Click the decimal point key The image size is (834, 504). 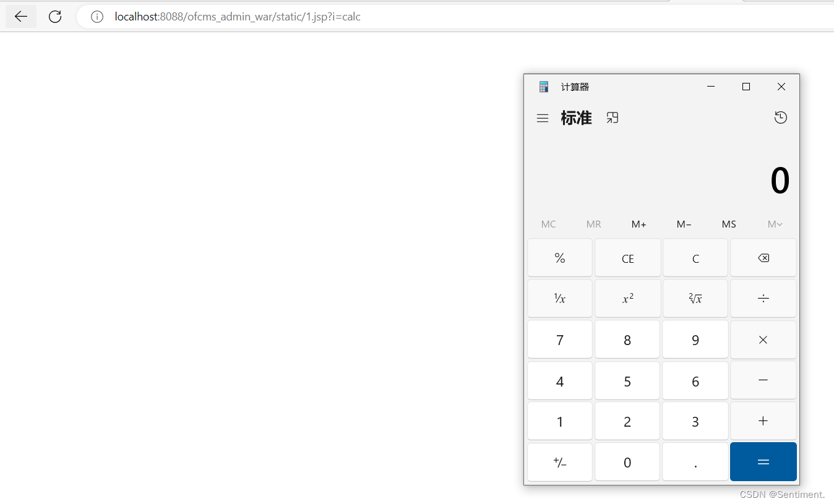pyautogui.click(x=695, y=462)
